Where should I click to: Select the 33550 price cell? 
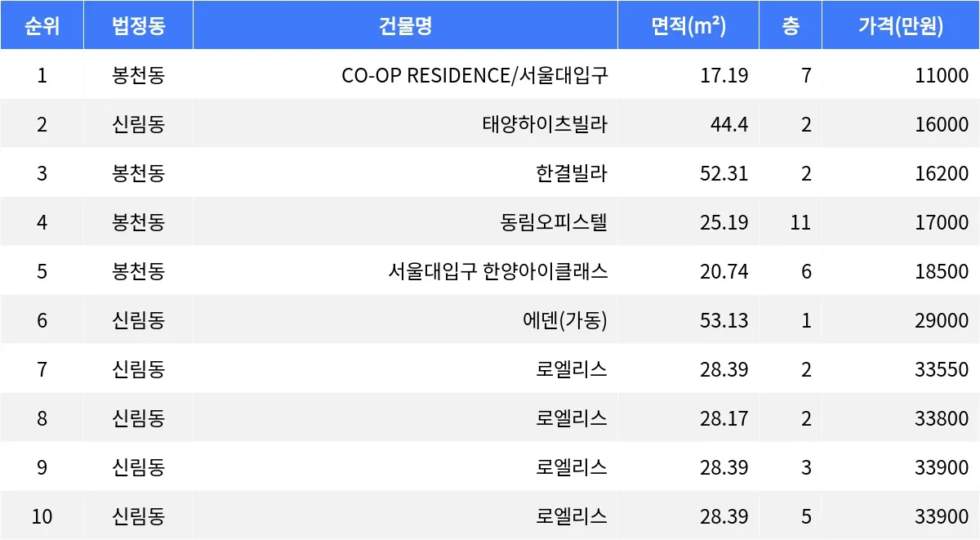(942, 369)
